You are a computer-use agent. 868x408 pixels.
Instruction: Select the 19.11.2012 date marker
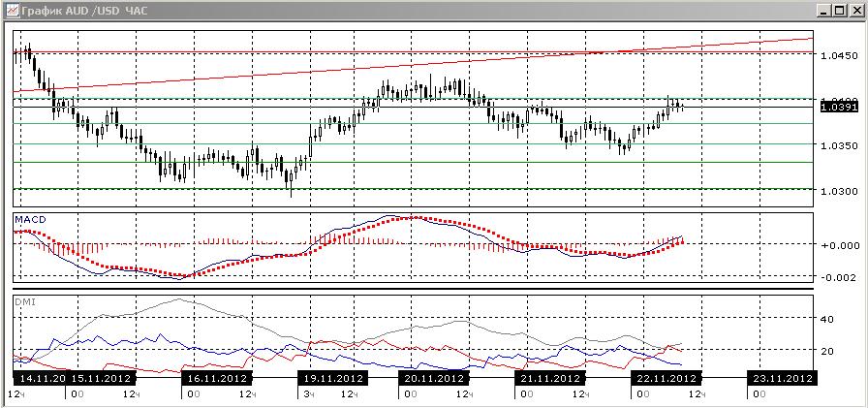tap(332, 379)
